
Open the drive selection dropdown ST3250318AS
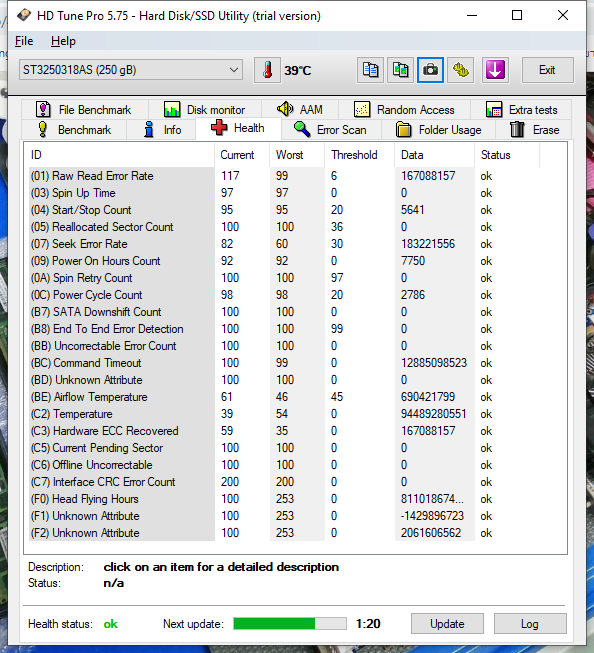tap(130, 70)
